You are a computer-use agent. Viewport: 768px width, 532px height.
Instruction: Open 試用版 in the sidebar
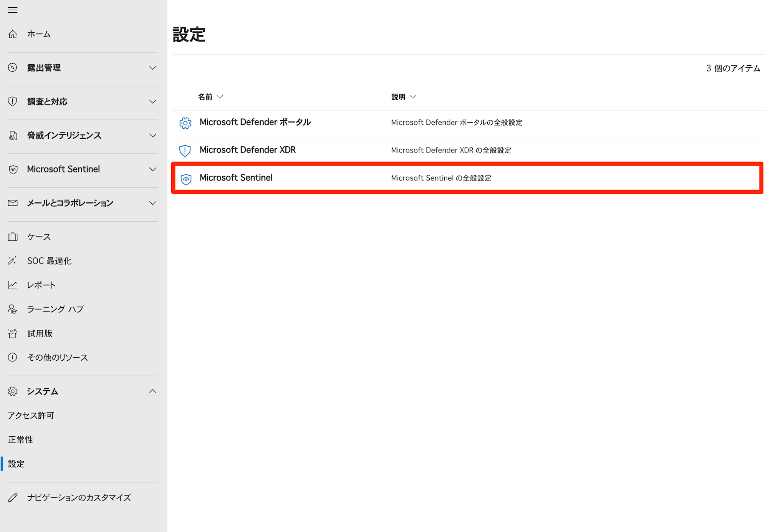[x=40, y=333]
